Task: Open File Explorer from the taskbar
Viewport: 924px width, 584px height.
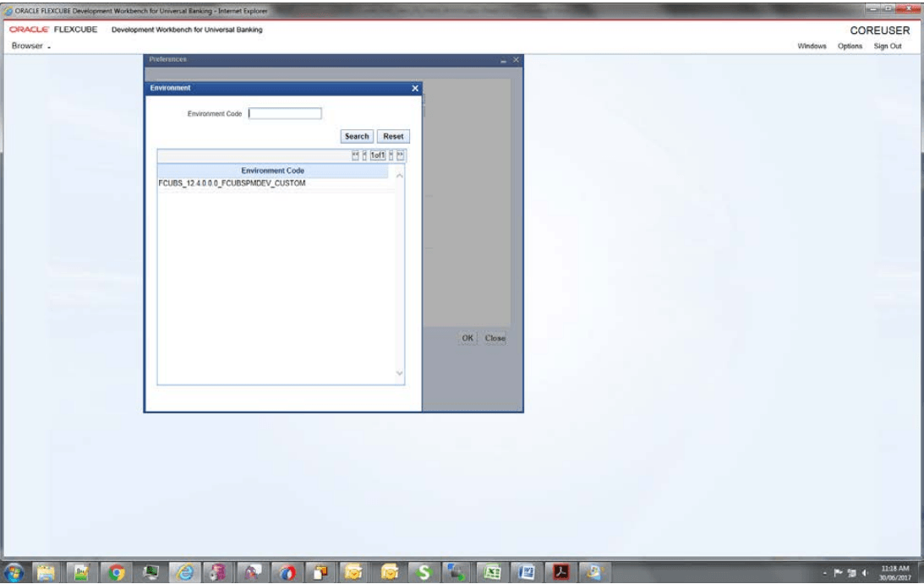Action: click(46, 572)
